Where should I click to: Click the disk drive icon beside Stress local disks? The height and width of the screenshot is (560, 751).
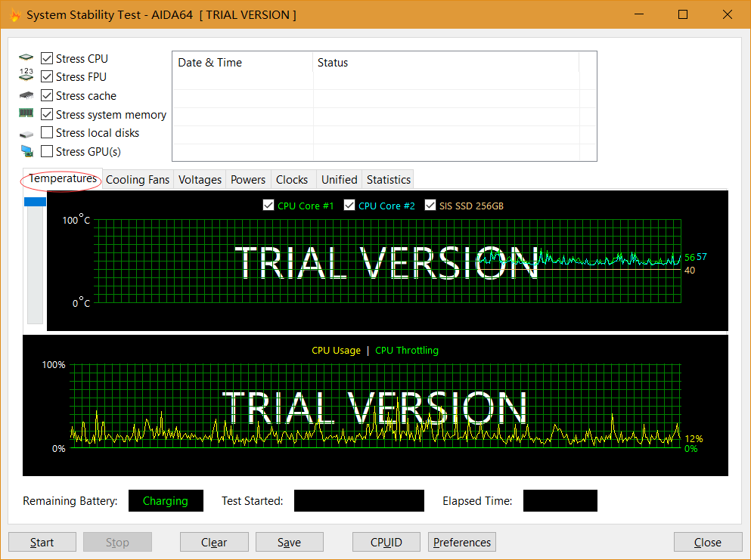pyautogui.click(x=26, y=133)
